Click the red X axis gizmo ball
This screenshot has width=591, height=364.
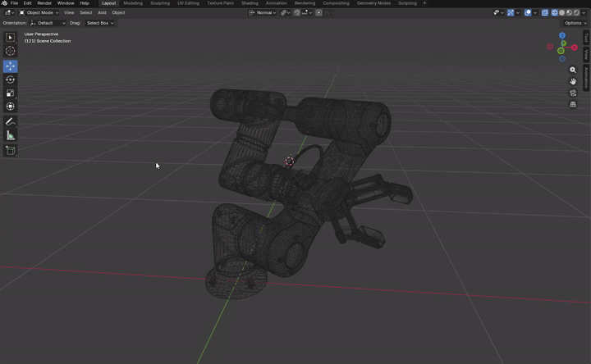tap(574, 48)
